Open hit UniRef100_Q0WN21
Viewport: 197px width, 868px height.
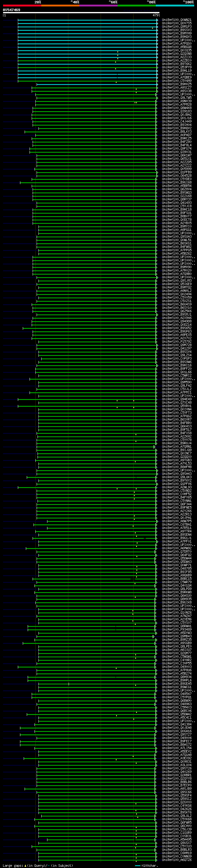point(176,20)
